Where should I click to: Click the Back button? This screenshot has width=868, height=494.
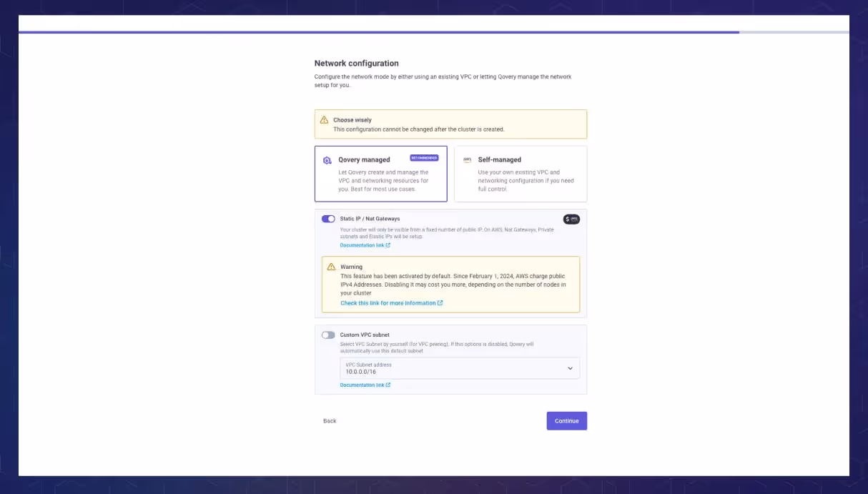click(x=330, y=420)
